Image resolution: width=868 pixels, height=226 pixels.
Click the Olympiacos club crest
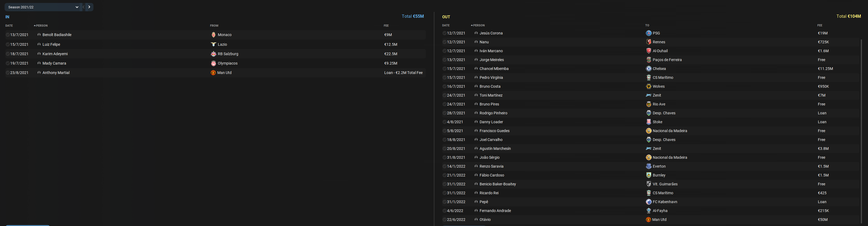[213, 63]
